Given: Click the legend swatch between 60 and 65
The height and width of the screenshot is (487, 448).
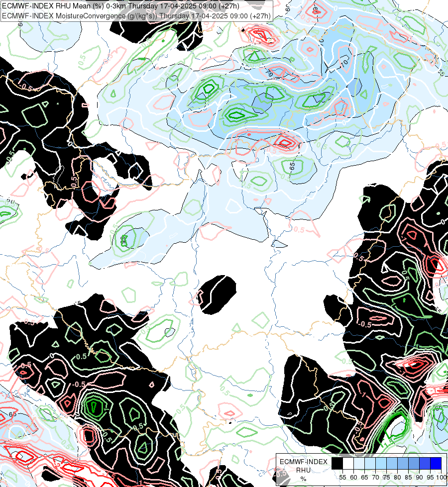Looking at the screenshot, I should [x=359, y=463].
